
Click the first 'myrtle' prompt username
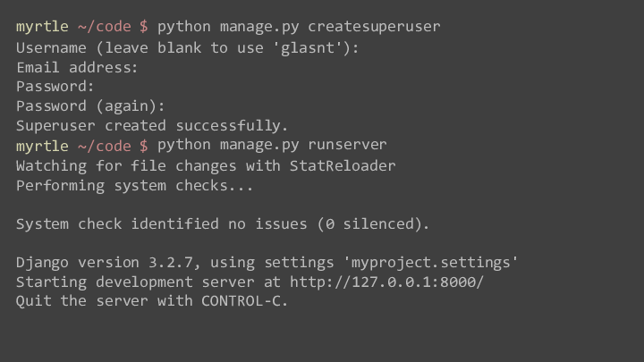point(42,26)
